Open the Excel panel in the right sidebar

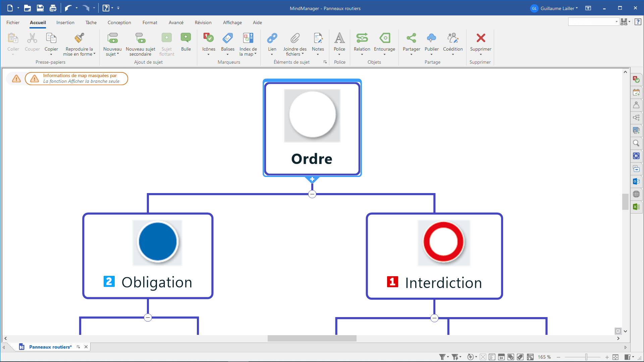click(x=636, y=207)
